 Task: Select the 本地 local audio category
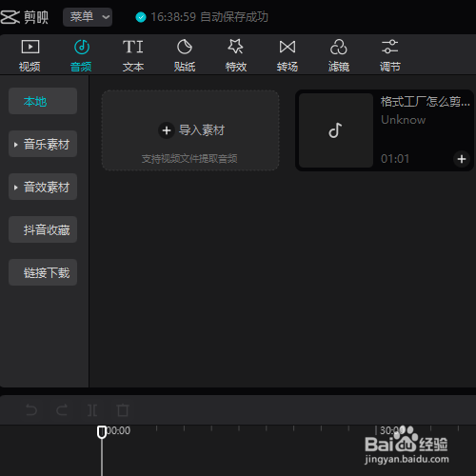(43, 101)
